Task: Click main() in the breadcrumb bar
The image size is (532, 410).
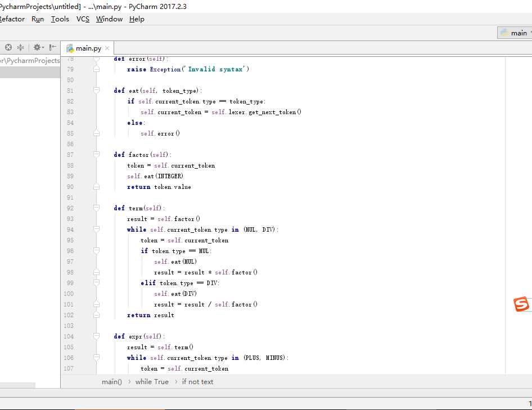Action: (x=111, y=382)
